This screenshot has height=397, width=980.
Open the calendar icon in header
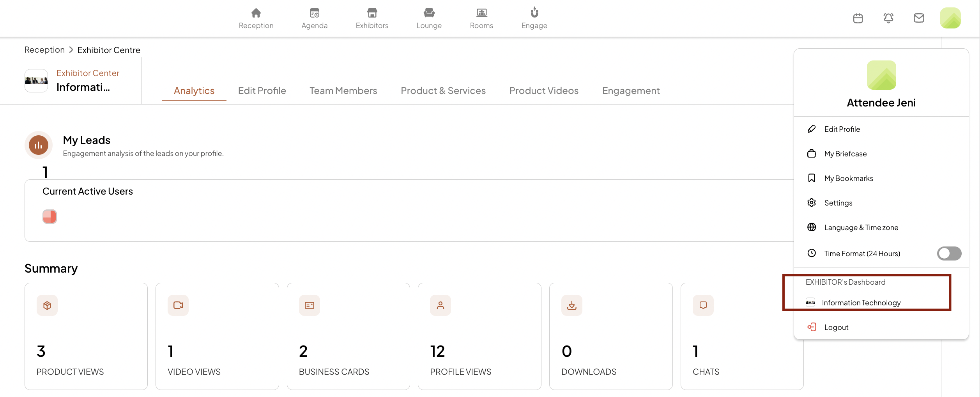pos(858,18)
